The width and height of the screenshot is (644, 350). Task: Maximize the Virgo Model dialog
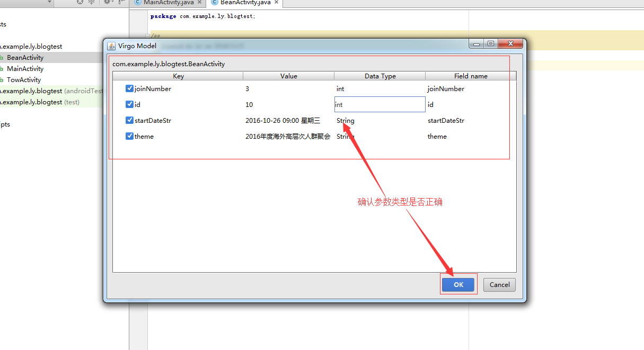tap(491, 44)
